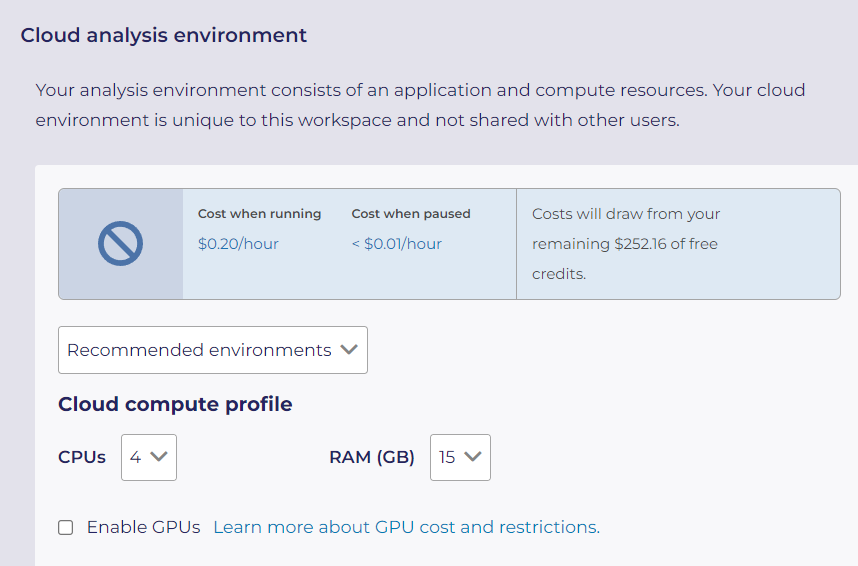The image size is (858, 566).
Task: Click the RAM (GB) label
Action: click(x=372, y=457)
